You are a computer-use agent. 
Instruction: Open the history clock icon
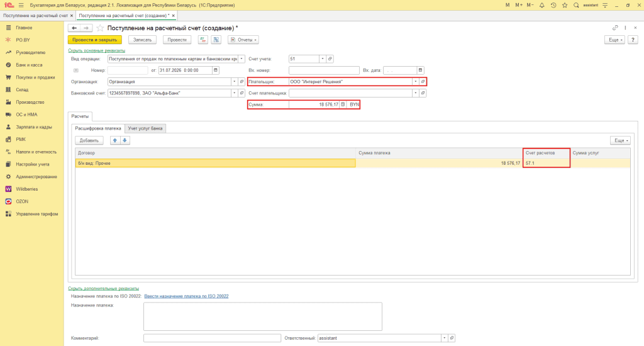coord(553,5)
